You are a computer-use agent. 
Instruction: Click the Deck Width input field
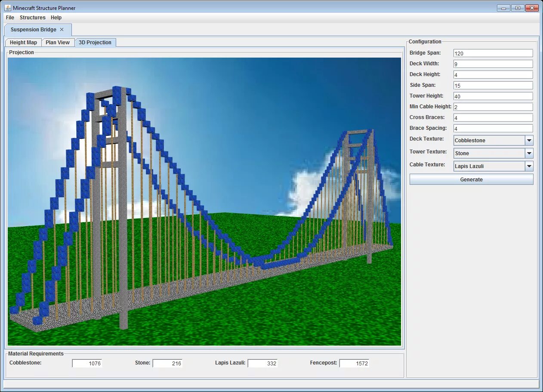pos(493,64)
